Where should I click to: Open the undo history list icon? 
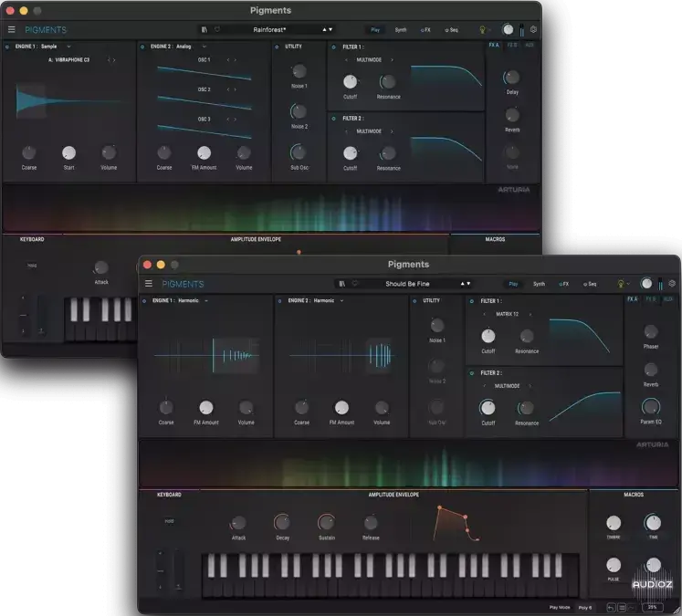(622, 607)
